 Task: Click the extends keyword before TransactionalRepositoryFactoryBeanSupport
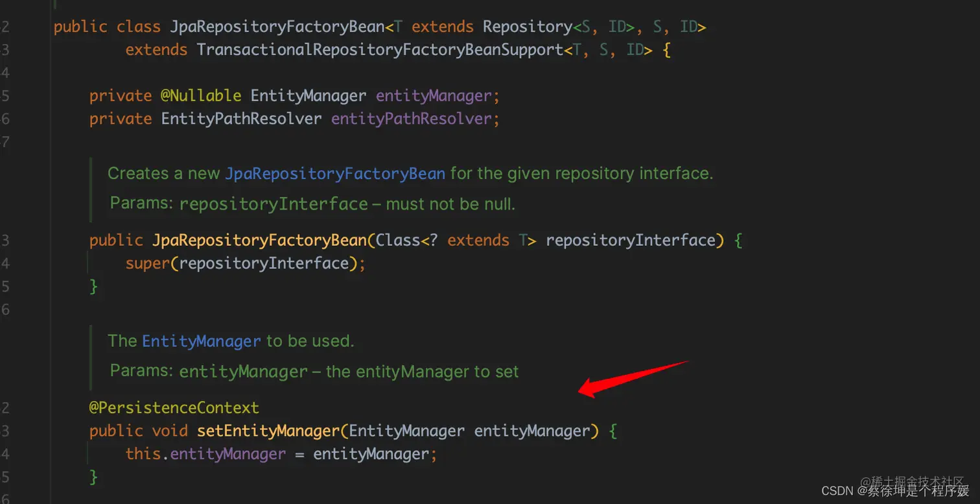coord(156,50)
